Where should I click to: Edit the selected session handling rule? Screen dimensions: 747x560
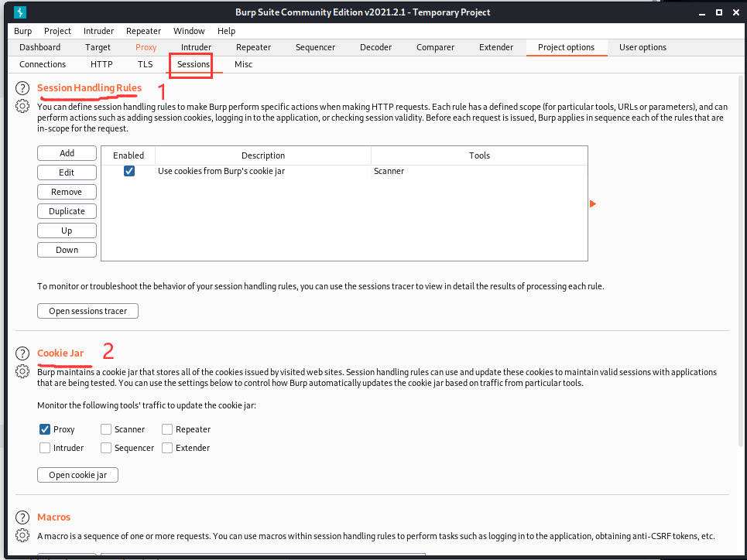(x=67, y=172)
